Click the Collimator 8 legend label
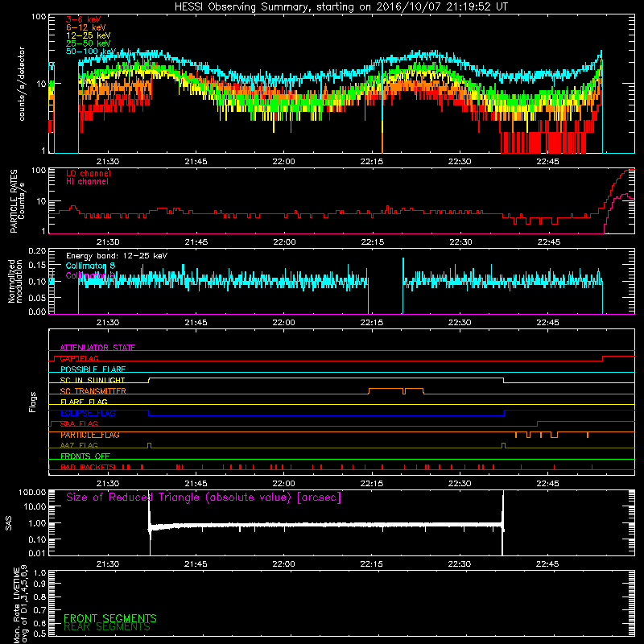 click(90, 266)
